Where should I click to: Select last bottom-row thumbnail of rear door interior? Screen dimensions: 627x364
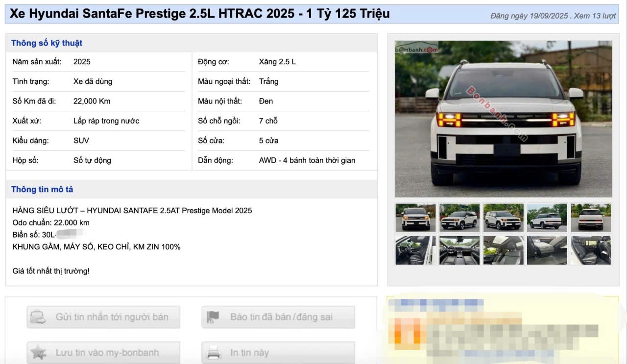[591, 250]
